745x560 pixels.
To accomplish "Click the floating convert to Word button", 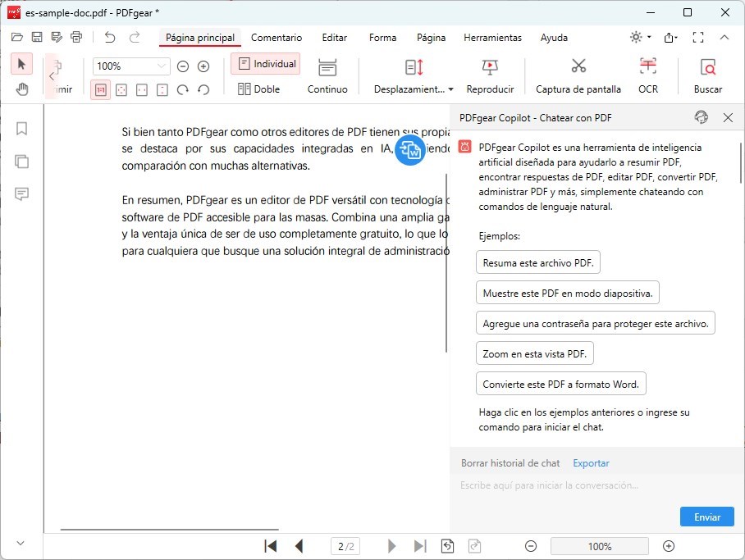I will click(x=409, y=151).
